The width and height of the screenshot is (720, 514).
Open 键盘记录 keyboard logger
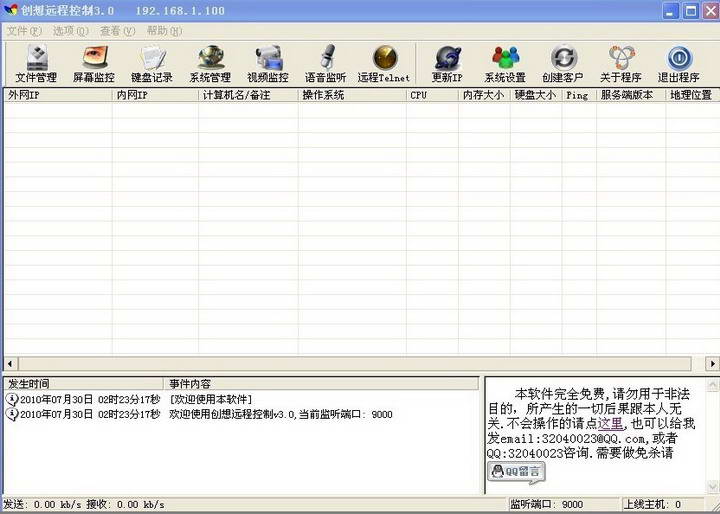pos(152,63)
